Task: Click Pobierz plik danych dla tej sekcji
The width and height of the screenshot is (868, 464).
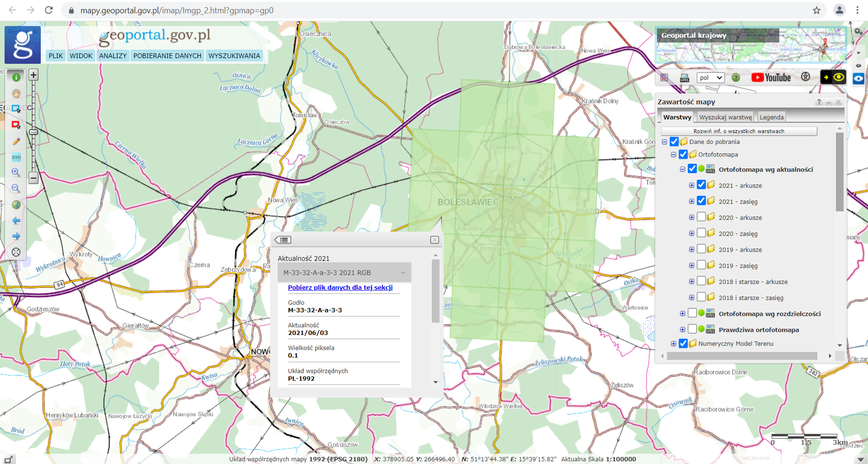Action: (x=340, y=287)
